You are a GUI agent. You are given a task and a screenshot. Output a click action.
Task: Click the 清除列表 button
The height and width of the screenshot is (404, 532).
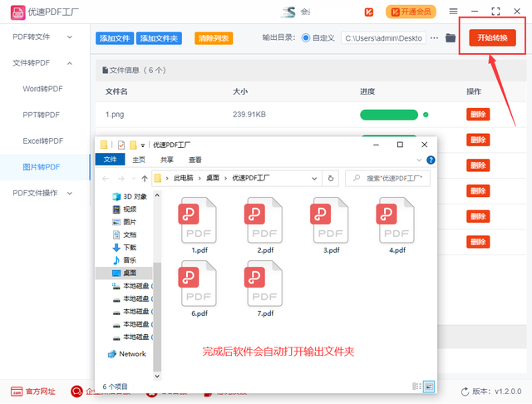point(214,38)
